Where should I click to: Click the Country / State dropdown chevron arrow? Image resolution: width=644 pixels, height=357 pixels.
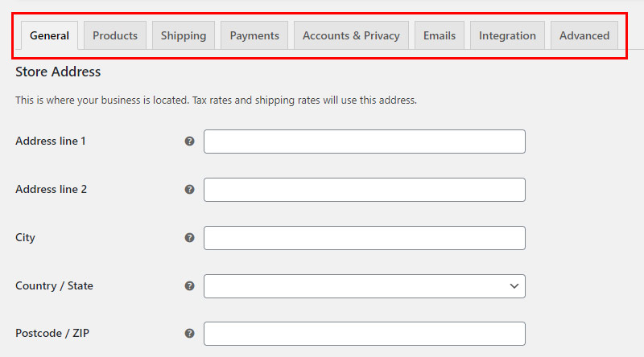coord(514,286)
